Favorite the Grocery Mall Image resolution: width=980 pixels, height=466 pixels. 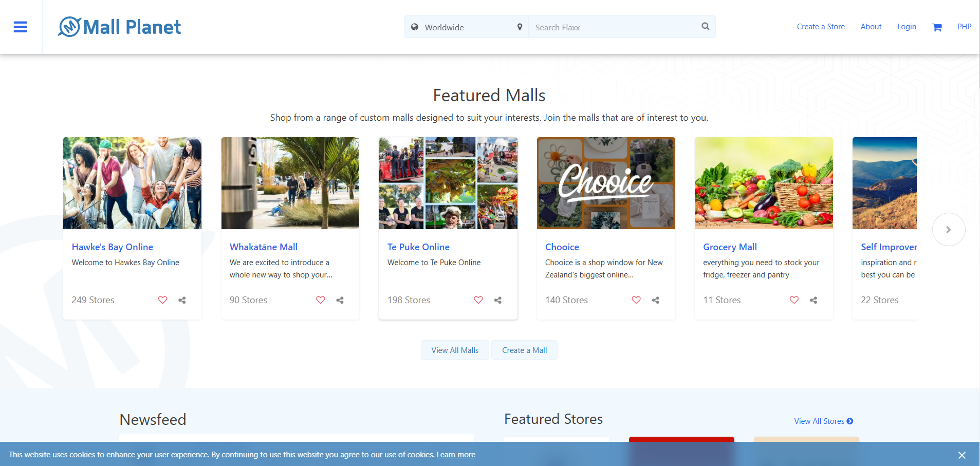(x=794, y=300)
